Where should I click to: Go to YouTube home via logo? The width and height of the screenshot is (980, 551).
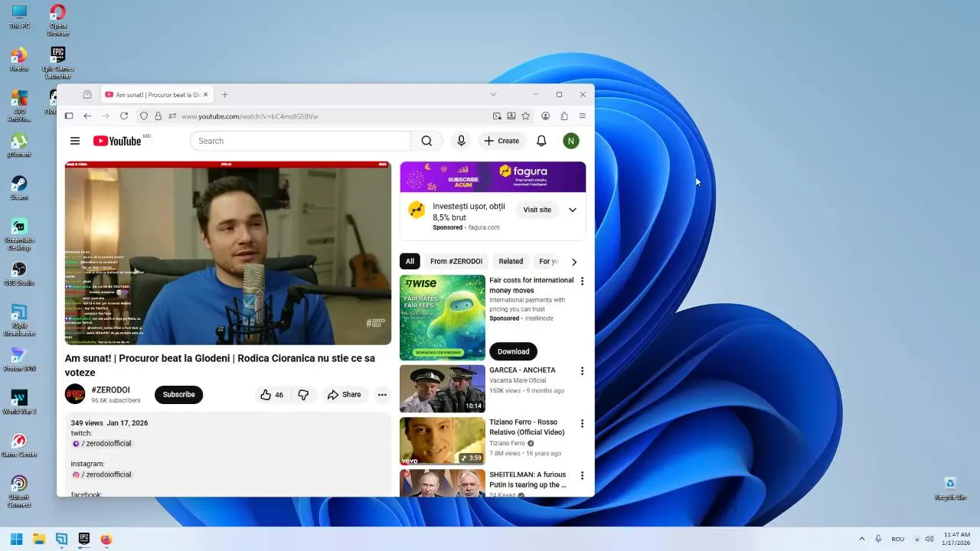click(x=117, y=141)
